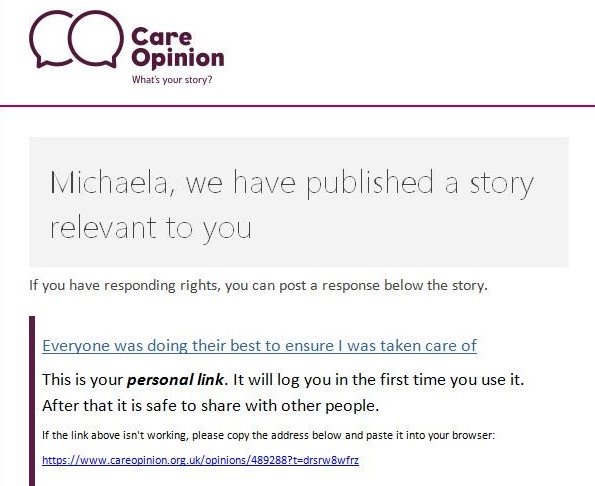Click the word "Care" in the logo
The width and height of the screenshot is (595, 486).
coord(162,37)
